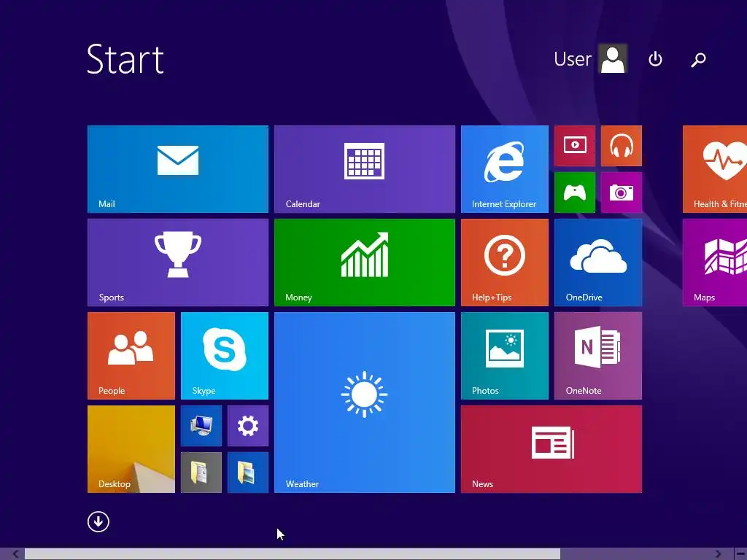Open the Music headphones tile

click(x=622, y=146)
